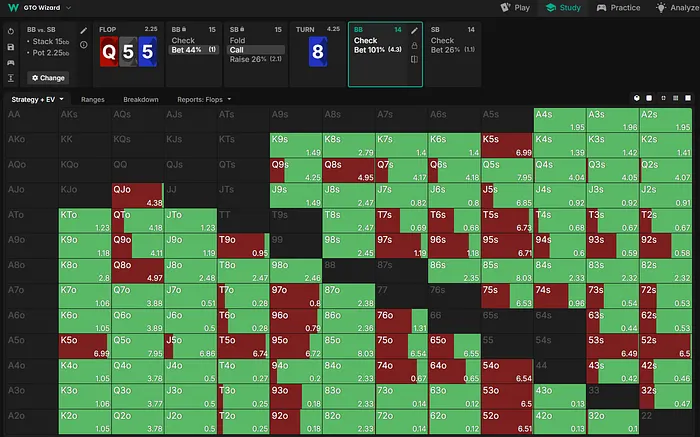The image size is (700, 437).
Task: Select the K5s hand cell in grid
Action: (506, 143)
